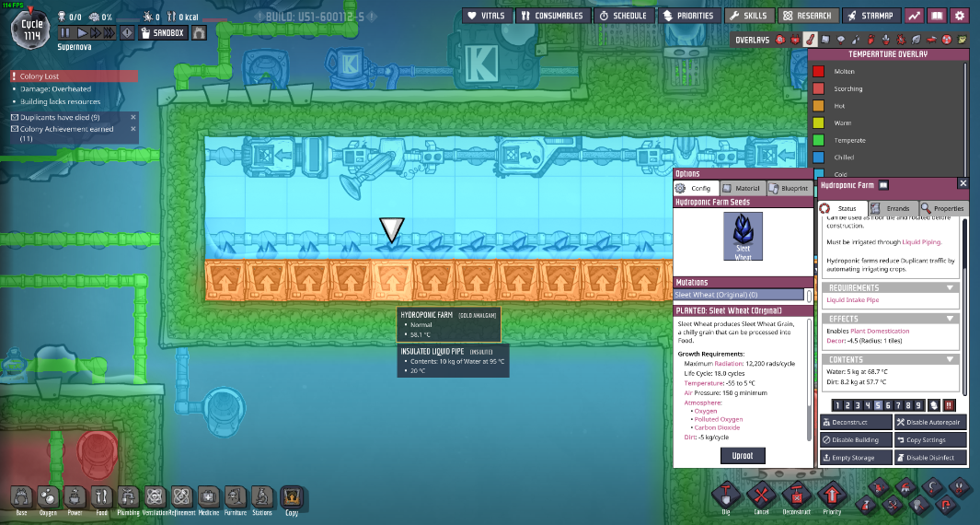Image resolution: width=980 pixels, height=525 pixels.
Task: Select the Sleet Wheat seed thumbnail
Action: pyautogui.click(x=743, y=237)
